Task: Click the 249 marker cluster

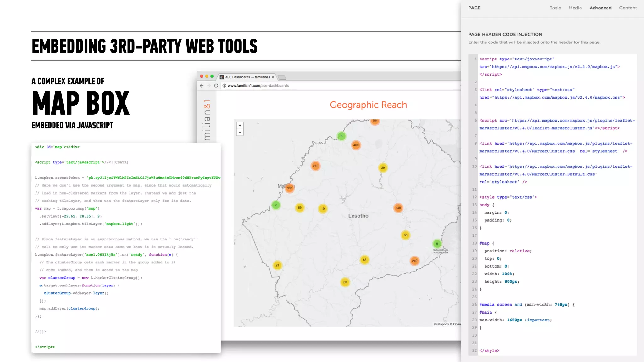Action: click(414, 261)
